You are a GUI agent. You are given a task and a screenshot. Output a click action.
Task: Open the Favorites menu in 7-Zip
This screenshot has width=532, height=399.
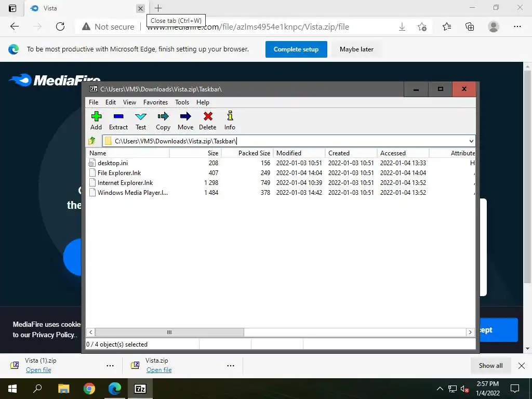(155, 102)
